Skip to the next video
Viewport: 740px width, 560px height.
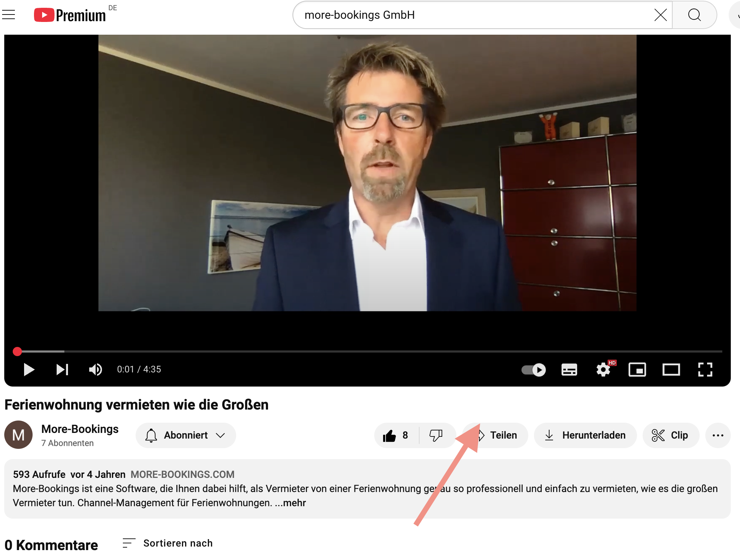(x=62, y=370)
